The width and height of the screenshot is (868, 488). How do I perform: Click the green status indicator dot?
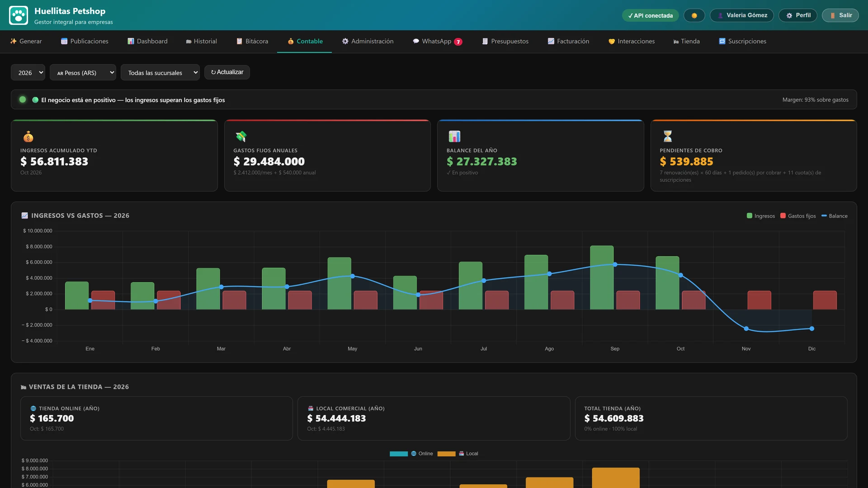(x=23, y=99)
